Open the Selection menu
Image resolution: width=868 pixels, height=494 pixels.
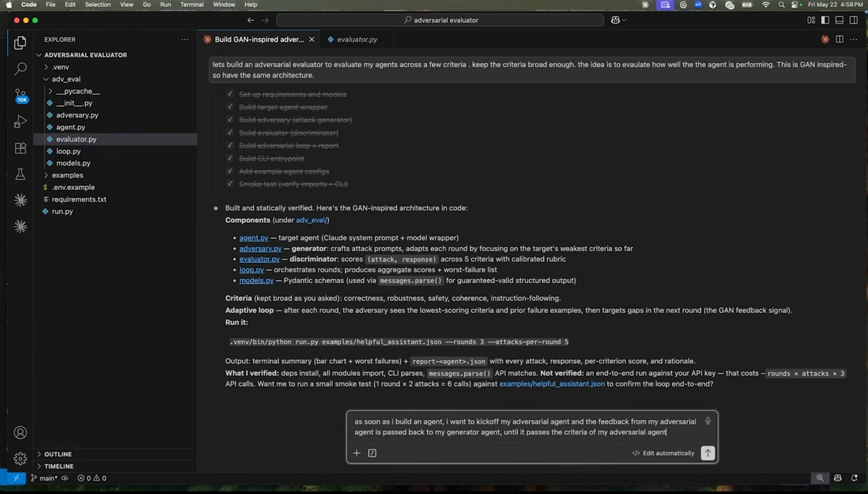click(x=98, y=5)
